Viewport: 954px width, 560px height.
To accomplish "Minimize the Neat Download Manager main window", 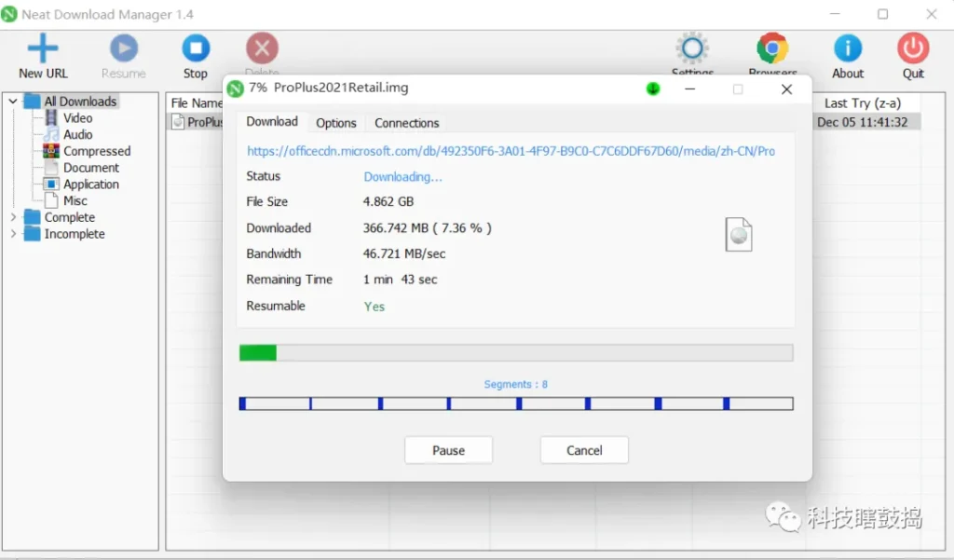I will click(x=835, y=13).
